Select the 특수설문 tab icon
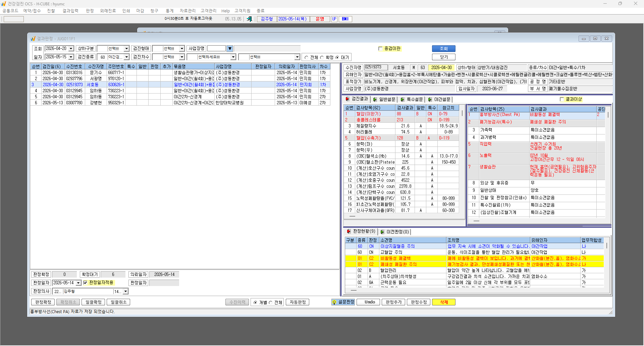Image resolution: width=644 pixels, height=346 pixels. point(402,100)
